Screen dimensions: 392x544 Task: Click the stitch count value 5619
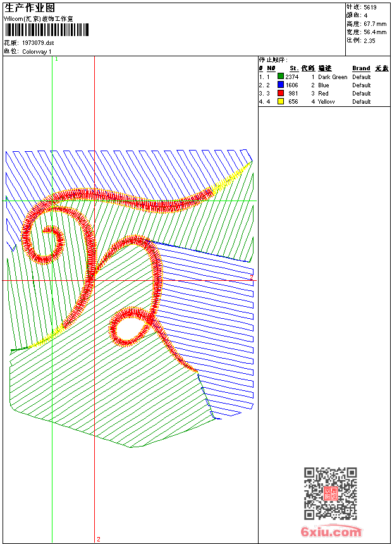tap(371, 7)
